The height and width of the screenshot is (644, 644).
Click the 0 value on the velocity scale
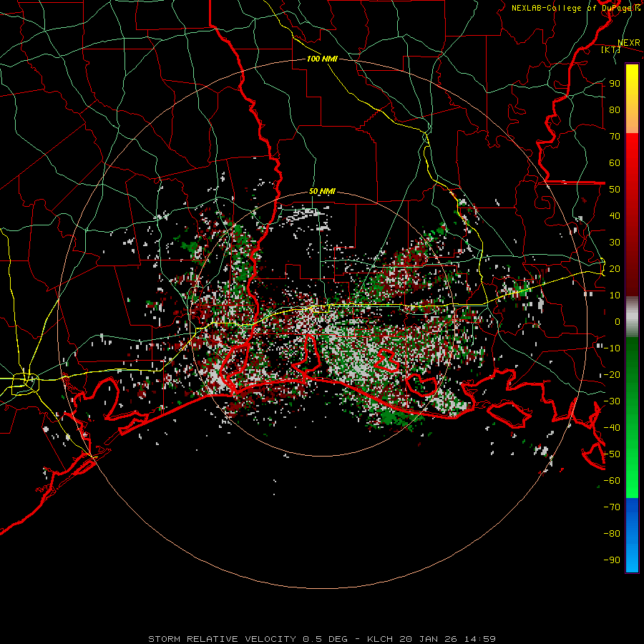[x=618, y=322]
